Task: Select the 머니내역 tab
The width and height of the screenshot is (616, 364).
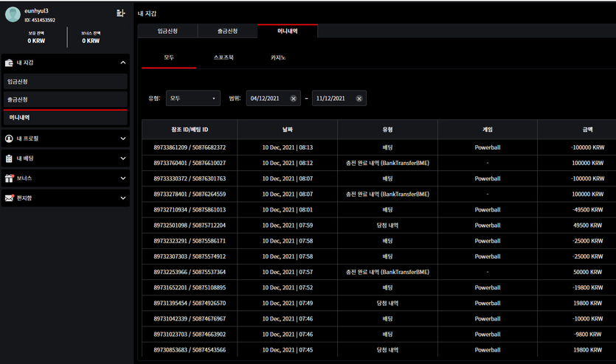Action: (288, 31)
